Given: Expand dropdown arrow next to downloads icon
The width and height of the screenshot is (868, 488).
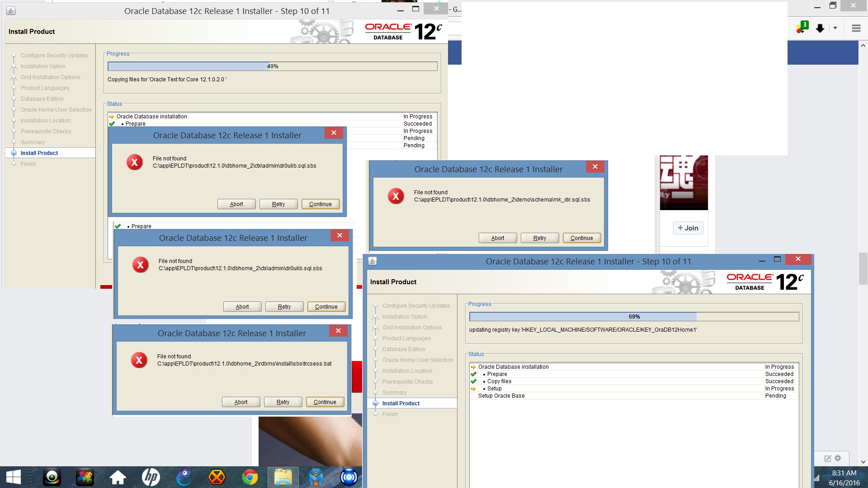Looking at the screenshot, I should (835, 28).
